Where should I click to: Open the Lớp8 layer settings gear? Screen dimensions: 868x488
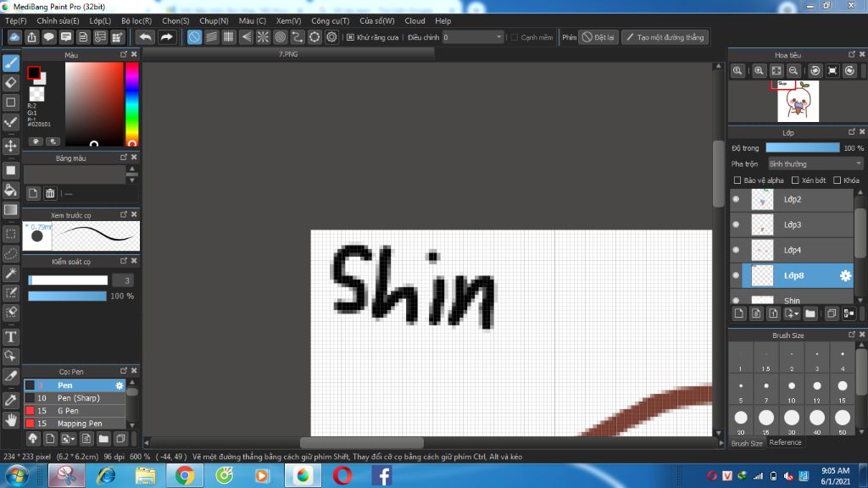point(845,275)
